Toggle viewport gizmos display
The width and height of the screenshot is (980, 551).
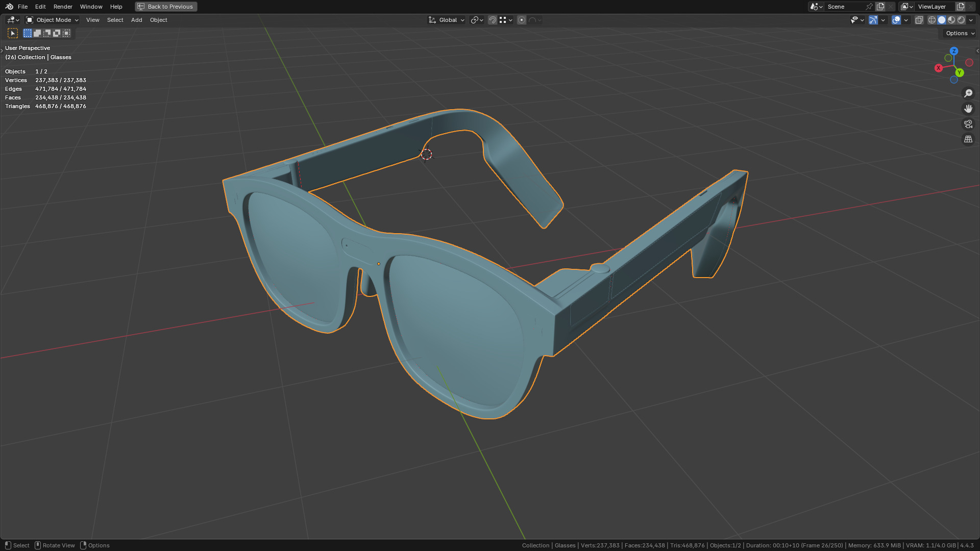click(873, 20)
